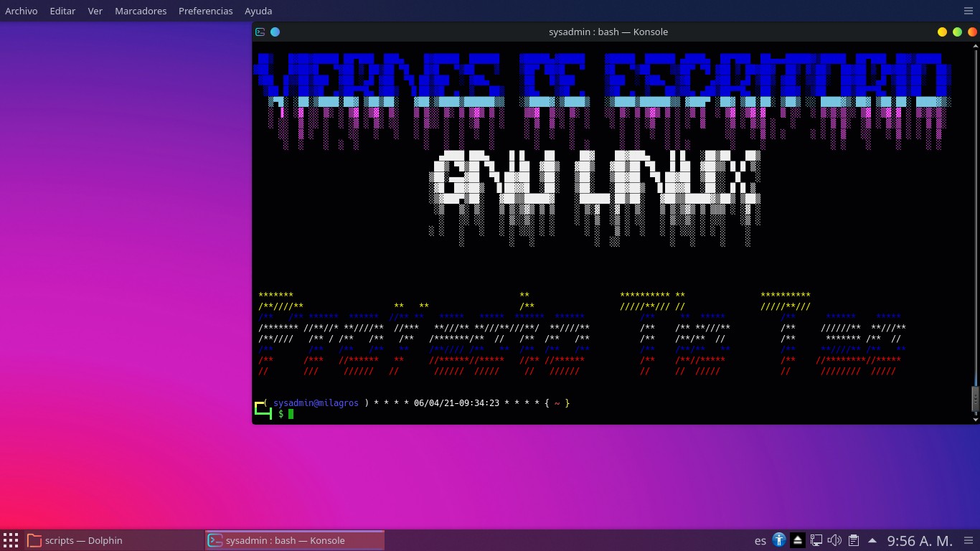Toggle the blue keep-on-all-desktops pin button
980x551 pixels.
click(x=275, y=32)
